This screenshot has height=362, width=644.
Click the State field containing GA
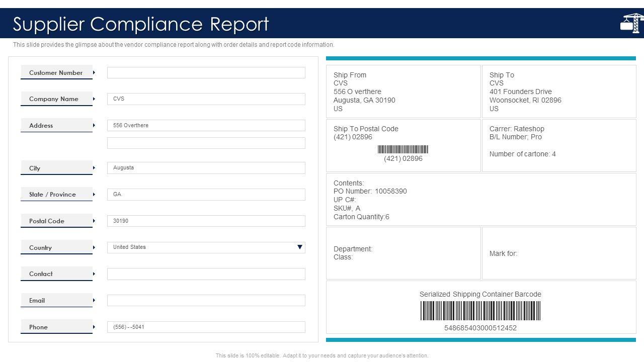(206, 195)
